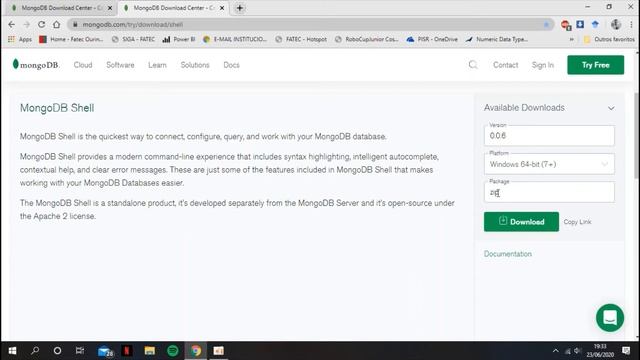Click the MongoDB logo

[36, 64]
